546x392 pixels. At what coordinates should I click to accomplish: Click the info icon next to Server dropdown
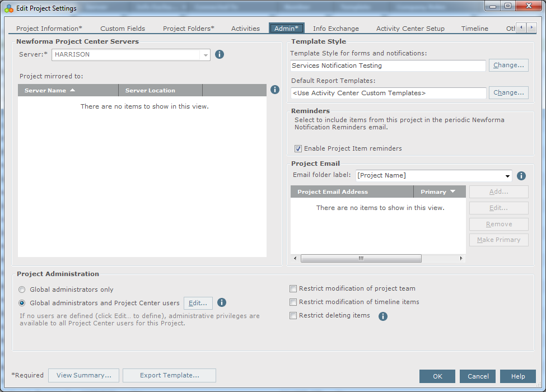pos(220,54)
